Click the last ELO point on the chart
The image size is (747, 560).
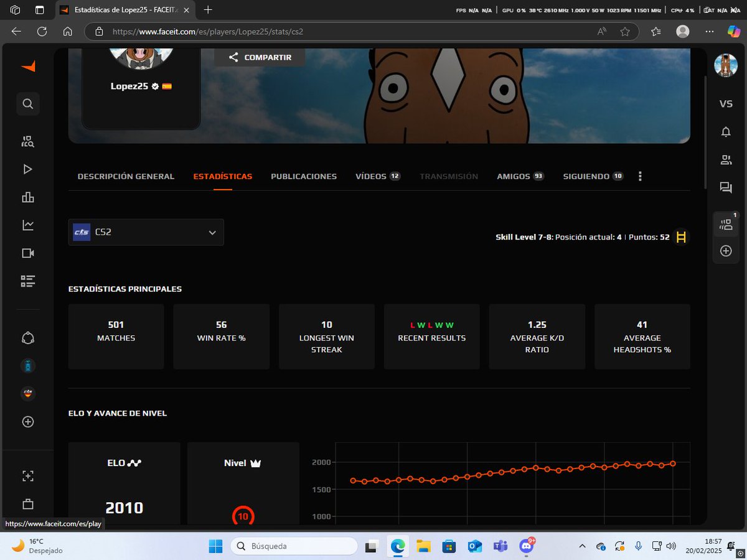coord(673,463)
